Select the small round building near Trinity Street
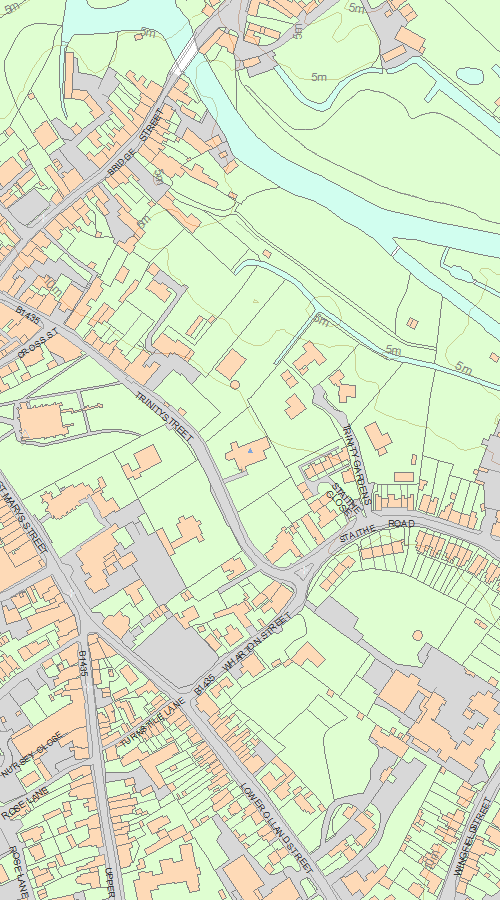 tap(235, 385)
